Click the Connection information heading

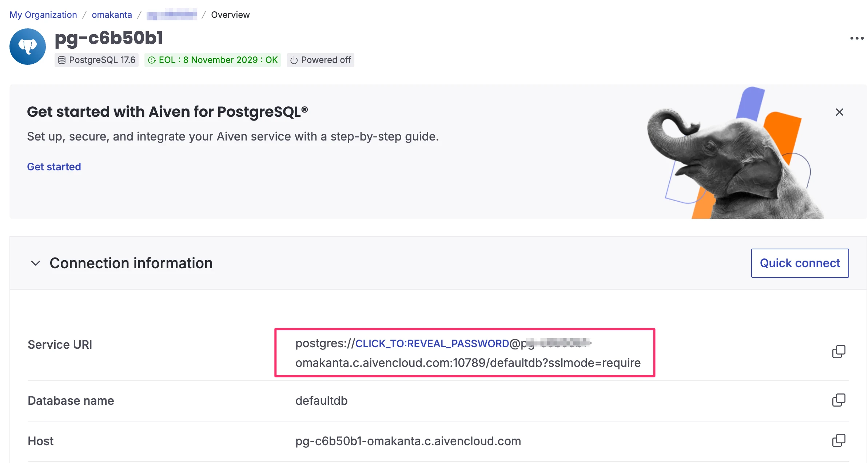coord(131,263)
